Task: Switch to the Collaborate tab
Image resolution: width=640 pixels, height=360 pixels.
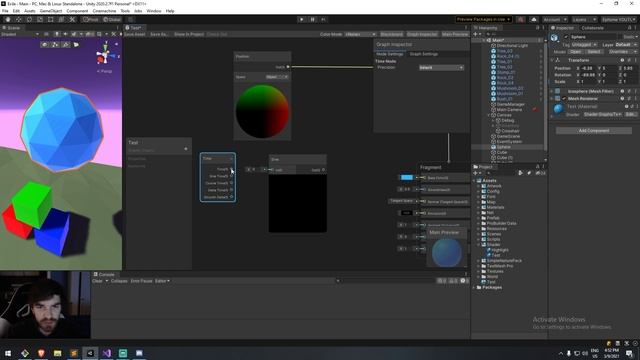Action: [x=592, y=28]
